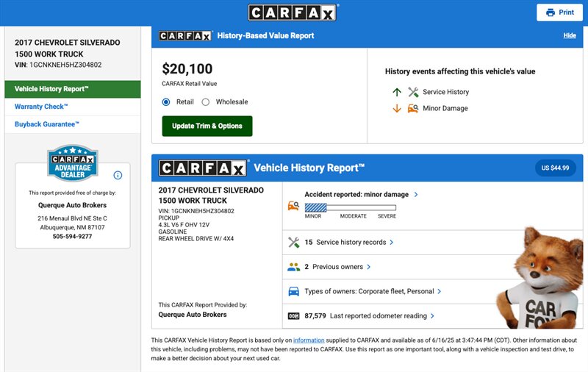Click the previous owners people icon
The width and height of the screenshot is (588, 372).
pyautogui.click(x=293, y=267)
